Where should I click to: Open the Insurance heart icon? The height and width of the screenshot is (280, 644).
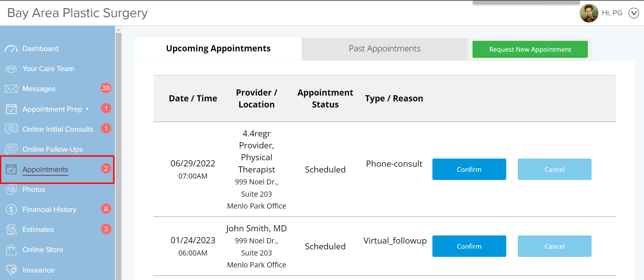coord(11,270)
